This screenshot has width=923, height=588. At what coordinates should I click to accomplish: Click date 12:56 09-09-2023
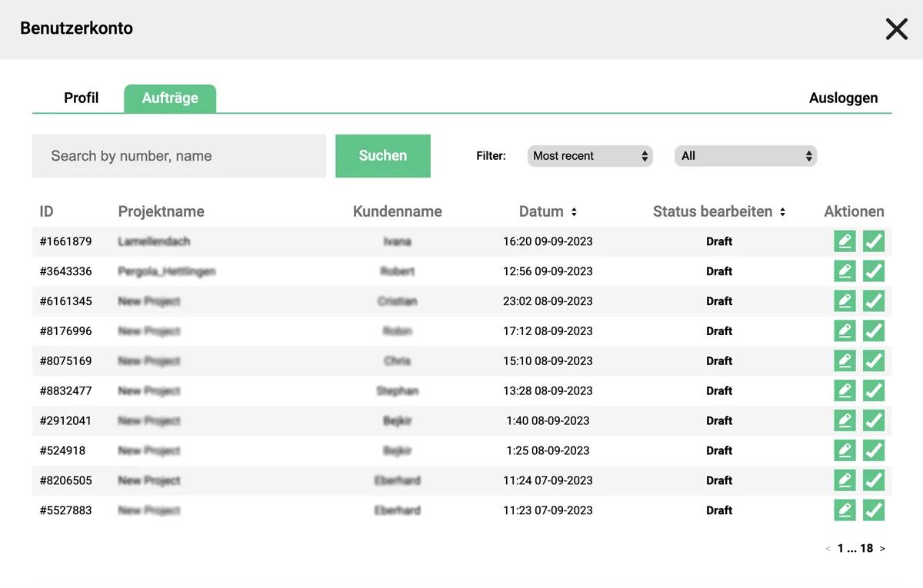click(548, 271)
